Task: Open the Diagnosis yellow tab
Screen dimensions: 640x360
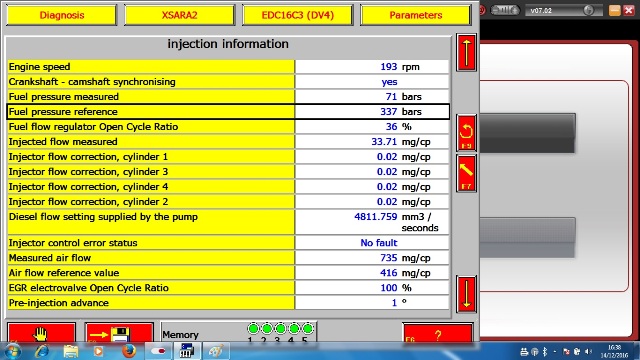Action: coord(62,15)
